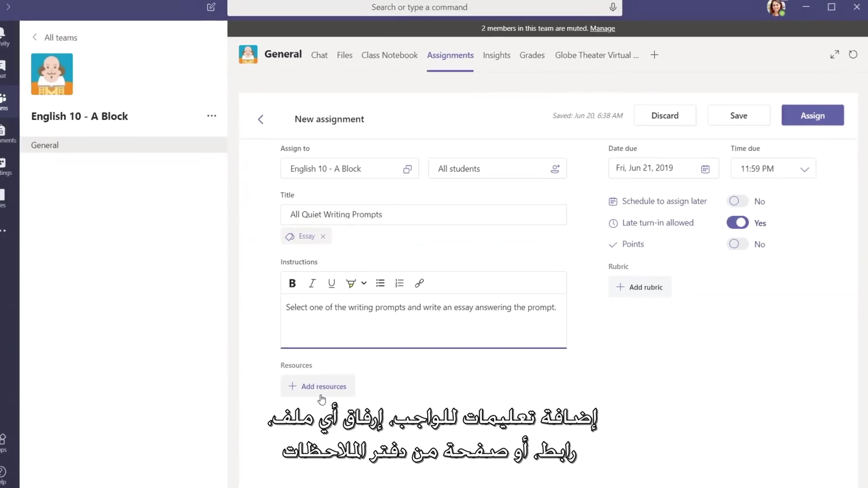Insert a numbered list in Instructions
Image resolution: width=868 pixels, height=488 pixels.
399,283
